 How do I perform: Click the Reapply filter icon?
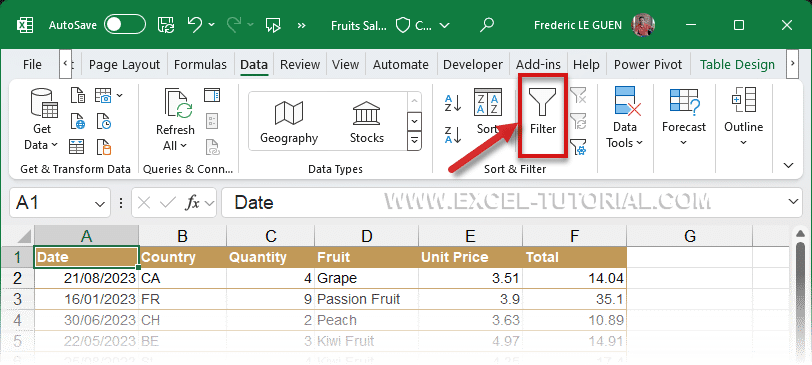[578, 122]
